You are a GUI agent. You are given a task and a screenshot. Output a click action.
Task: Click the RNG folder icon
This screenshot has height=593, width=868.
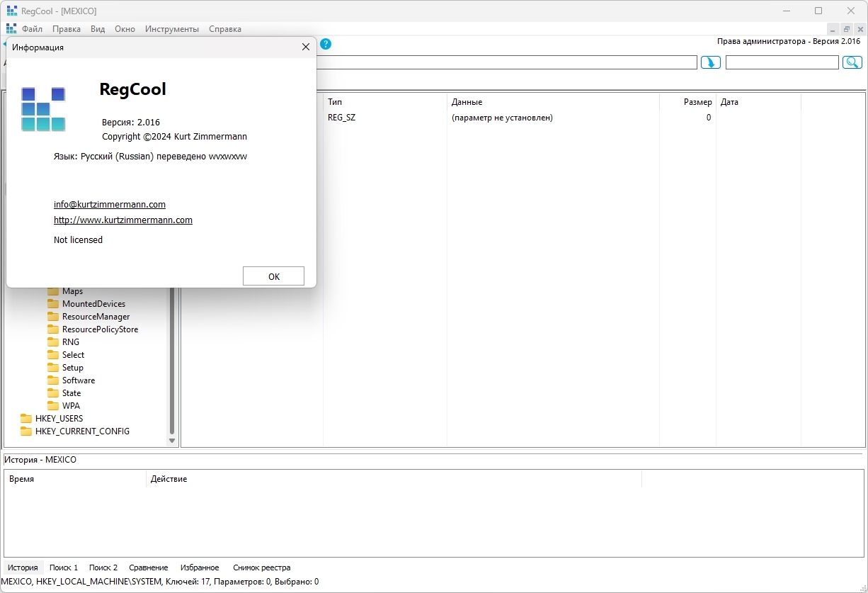(53, 342)
